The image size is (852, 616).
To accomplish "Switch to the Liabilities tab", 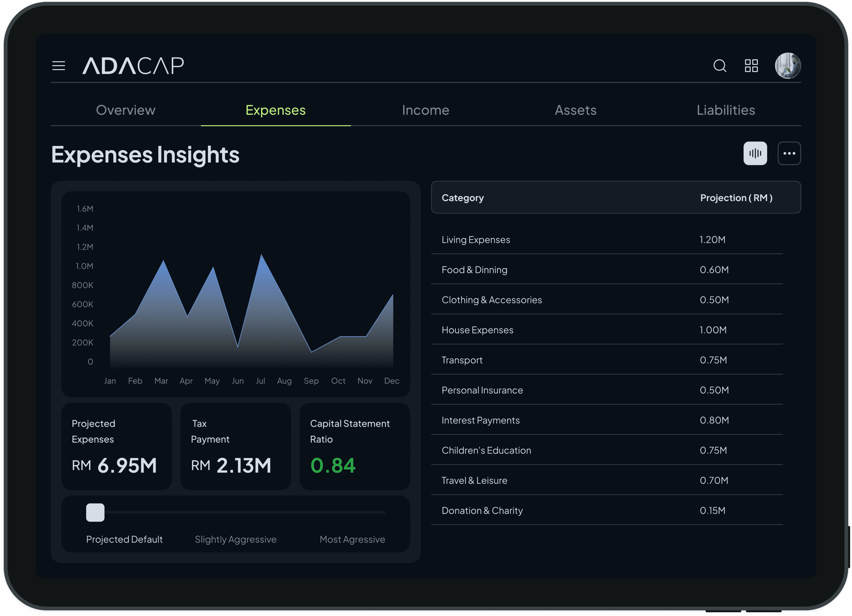I will [x=725, y=110].
